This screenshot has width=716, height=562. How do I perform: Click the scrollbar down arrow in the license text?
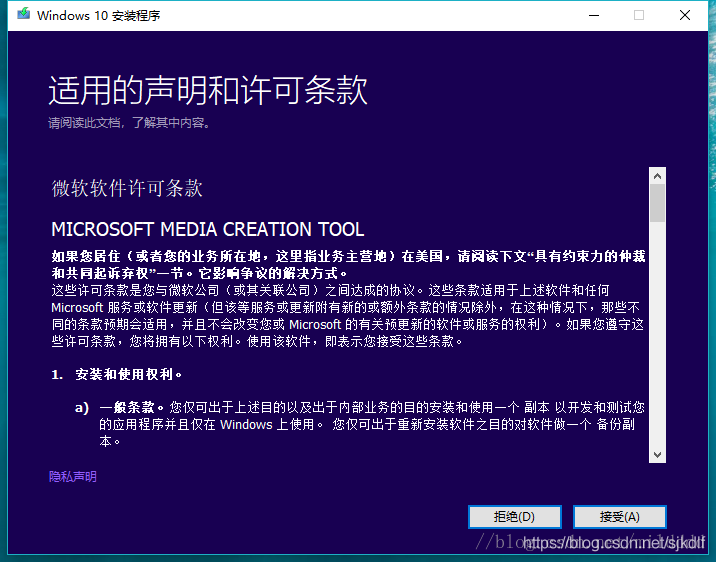point(657,455)
